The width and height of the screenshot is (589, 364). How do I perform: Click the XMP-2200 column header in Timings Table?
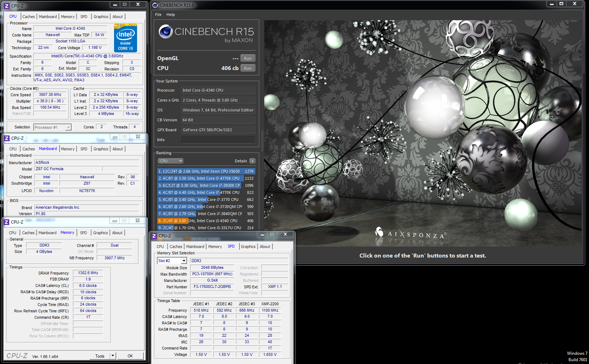click(270, 304)
